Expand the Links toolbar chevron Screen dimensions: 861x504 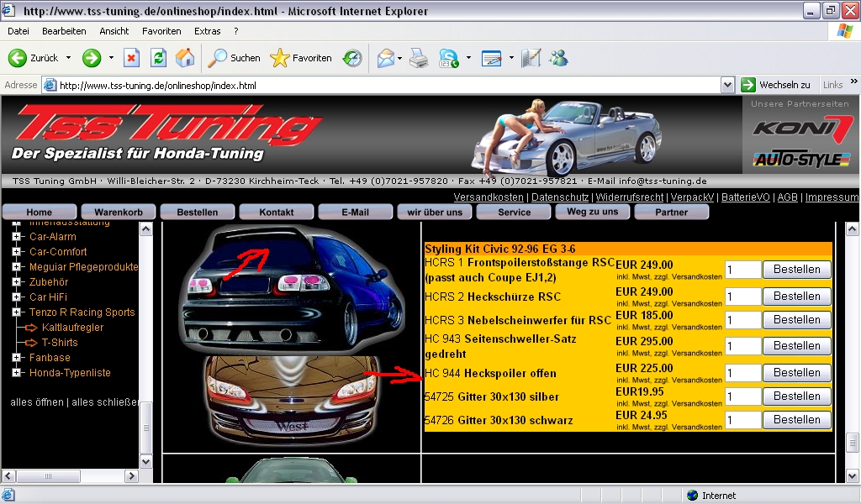[854, 81]
